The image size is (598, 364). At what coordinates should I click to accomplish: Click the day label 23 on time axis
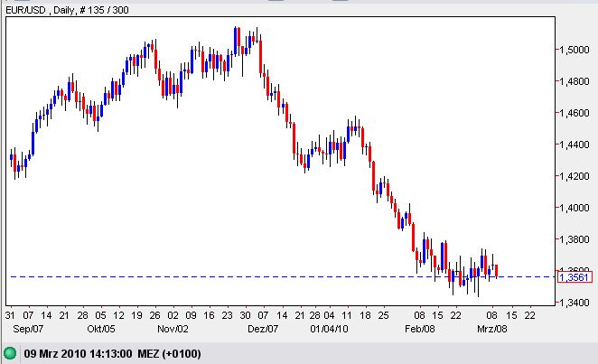pyautogui.click(x=227, y=315)
